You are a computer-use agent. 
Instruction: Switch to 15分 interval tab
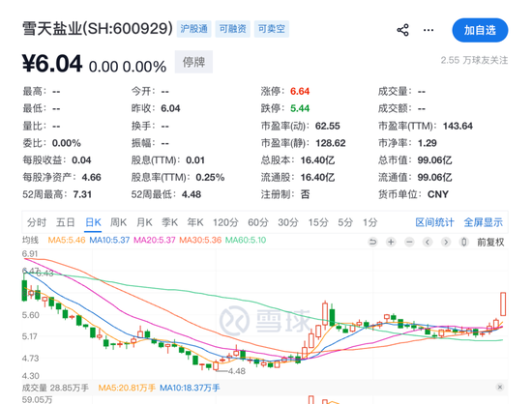coord(318,222)
